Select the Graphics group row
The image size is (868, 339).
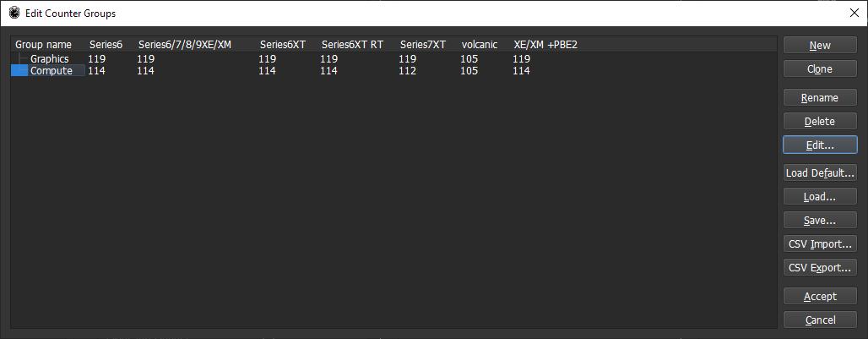tap(49, 59)
